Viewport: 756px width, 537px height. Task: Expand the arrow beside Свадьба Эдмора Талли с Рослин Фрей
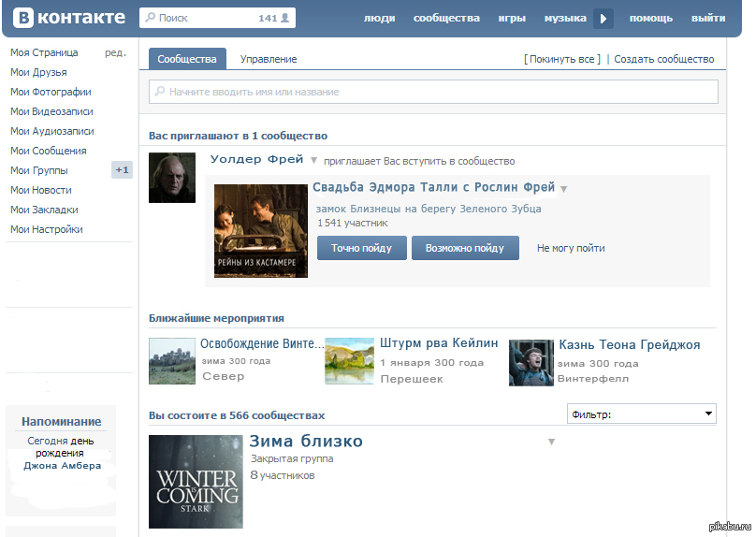[x=563, y=188]
